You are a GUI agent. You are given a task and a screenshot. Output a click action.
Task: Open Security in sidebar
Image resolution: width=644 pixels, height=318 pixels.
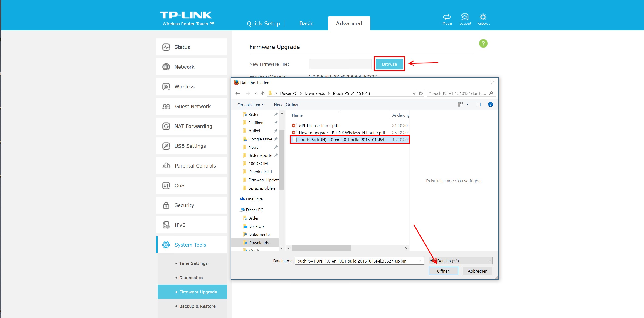[x=192, y=205]
